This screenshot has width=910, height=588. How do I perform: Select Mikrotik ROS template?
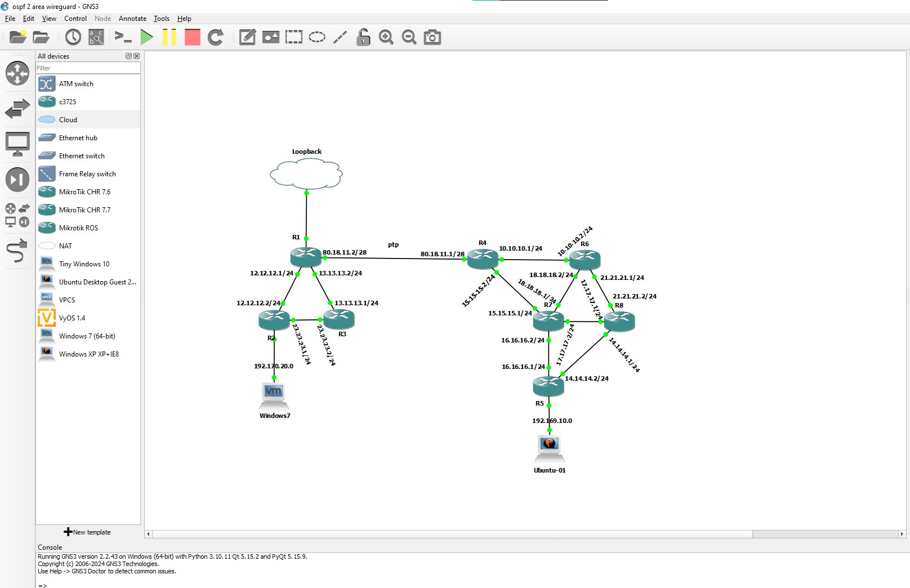[88, 228]
